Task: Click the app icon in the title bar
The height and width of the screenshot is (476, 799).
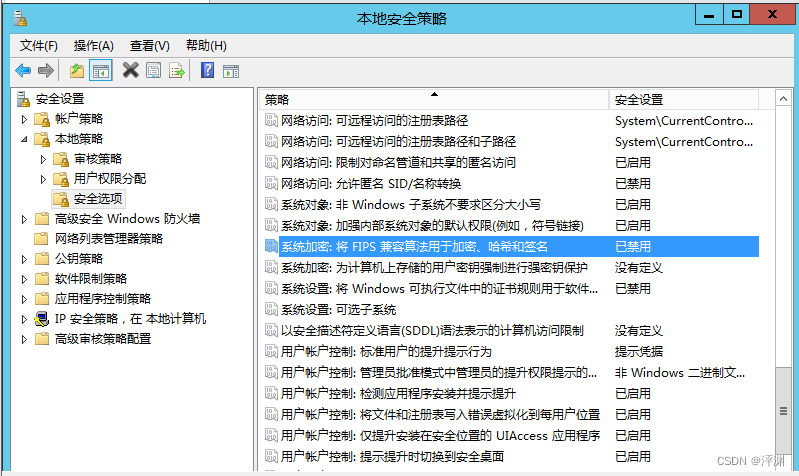Action: pyautogui.click(x=20, y=18)
